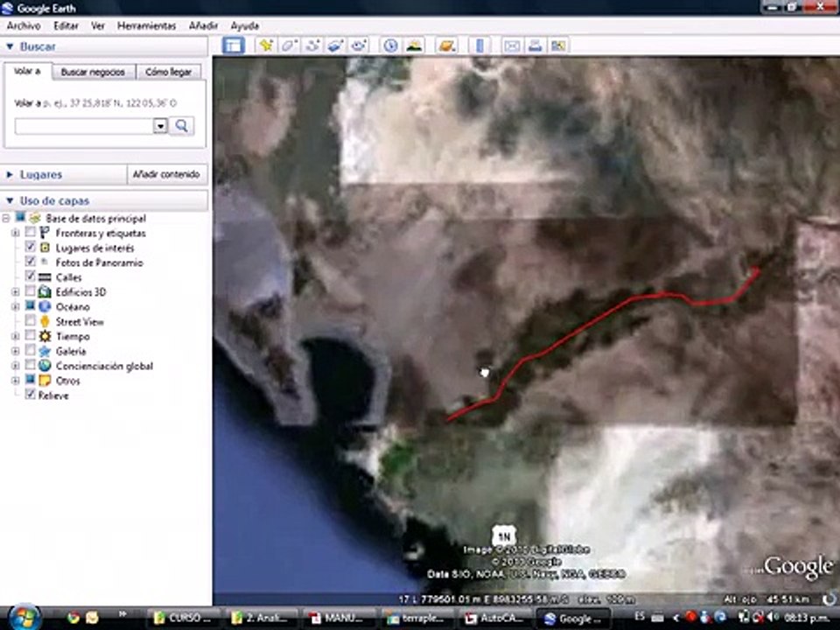840x630 pixels.
Task: Add a placemark with the yellow pin
Action: 266,45
